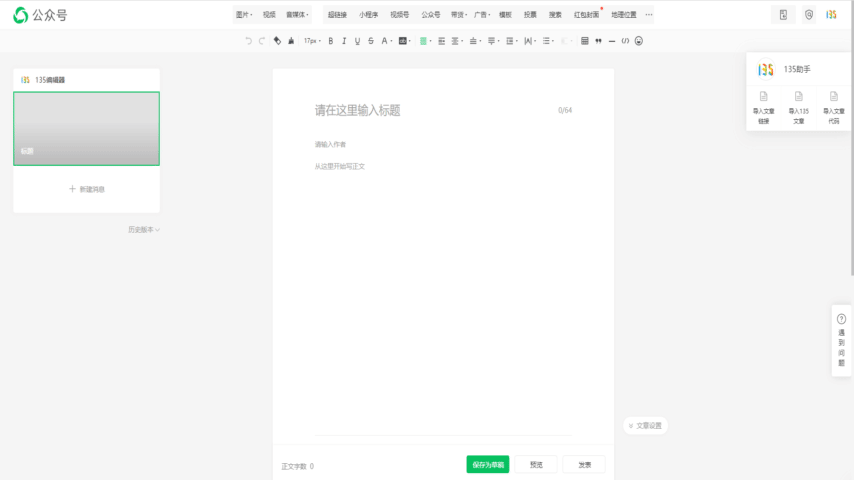Image resolution: width=854 pixels, height=480 pixels.
Task: Open the 音媒体 menu
Action: pos(297,15)
